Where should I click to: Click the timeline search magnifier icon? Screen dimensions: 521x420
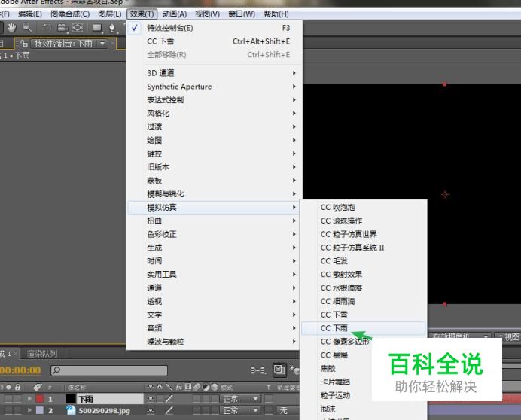(56, 370)
